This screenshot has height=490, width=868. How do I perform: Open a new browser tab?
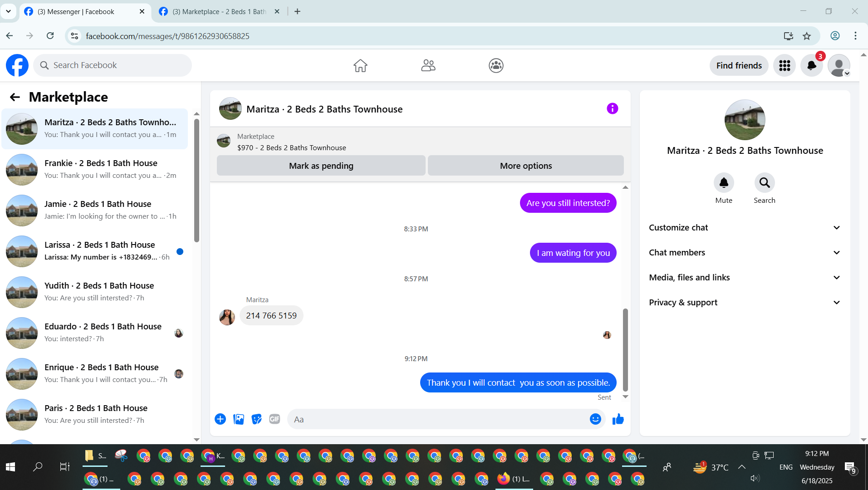(x=297, y=11)
